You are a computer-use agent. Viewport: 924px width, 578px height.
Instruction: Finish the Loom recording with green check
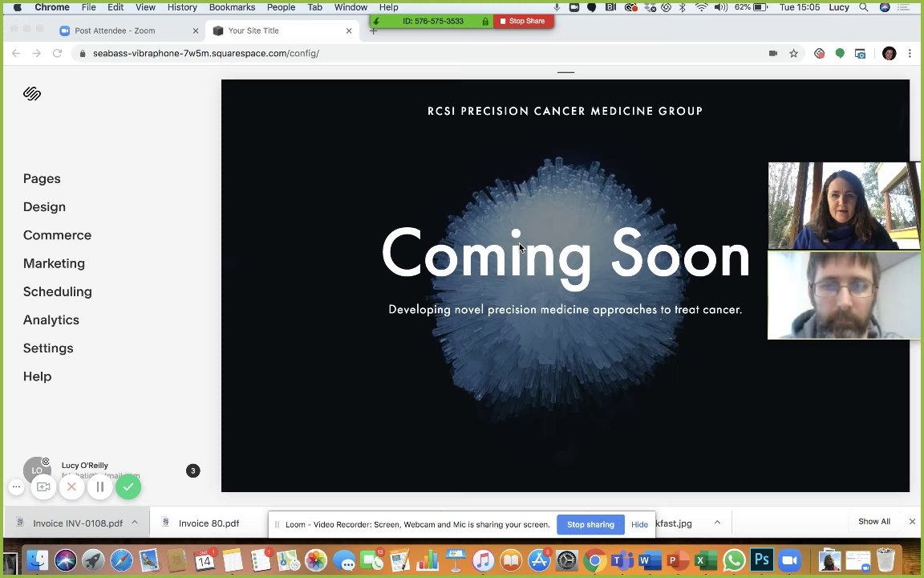128,487
